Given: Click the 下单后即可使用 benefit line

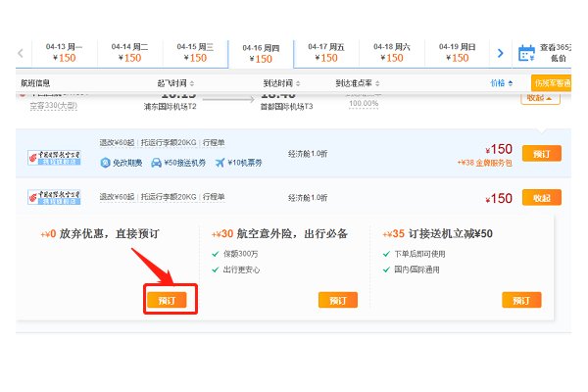Looking at the screenshot, I should (419, 254).
